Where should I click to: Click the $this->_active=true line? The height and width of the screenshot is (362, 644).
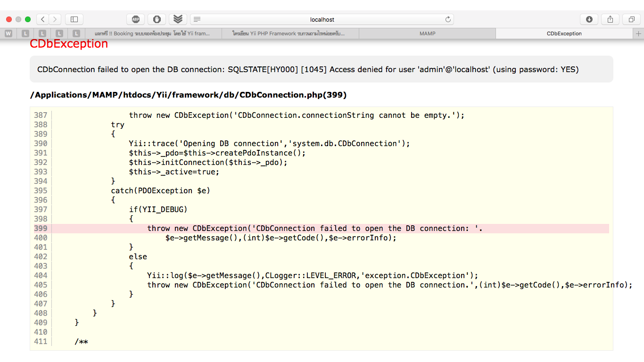[174, 172]
